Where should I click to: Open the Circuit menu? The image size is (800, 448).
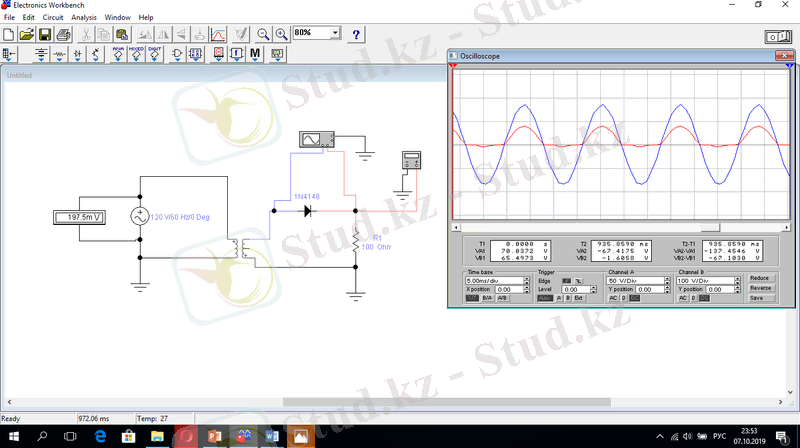click(x=53, y=18)
